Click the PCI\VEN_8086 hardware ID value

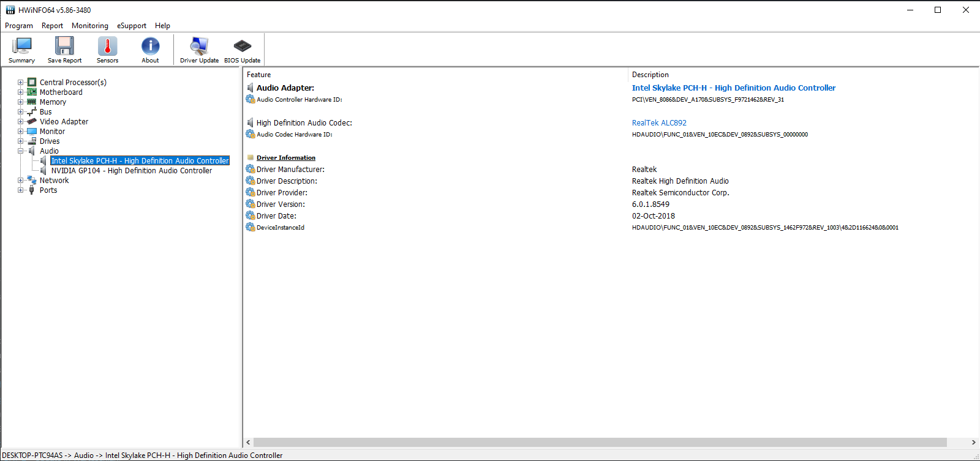coord(708,99)
